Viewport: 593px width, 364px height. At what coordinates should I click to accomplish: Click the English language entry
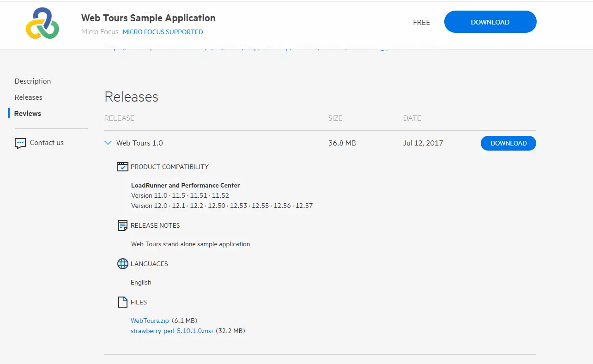141,282
